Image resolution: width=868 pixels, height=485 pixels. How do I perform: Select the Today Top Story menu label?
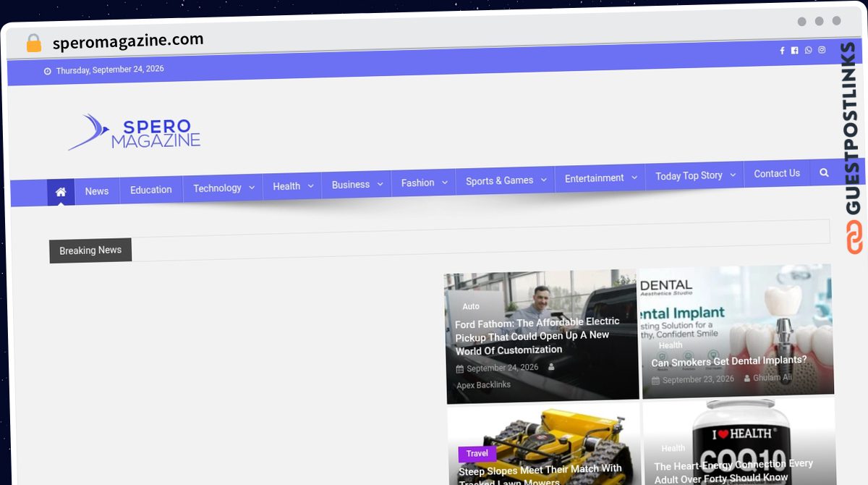pyautogui.click(x=689, y=176)
